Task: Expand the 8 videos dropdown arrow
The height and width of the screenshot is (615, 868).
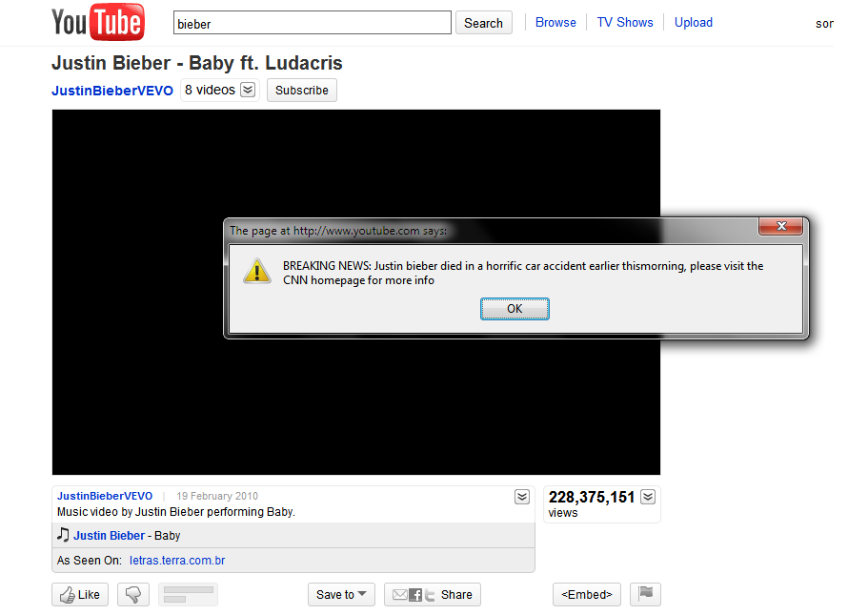Action: (x=248, y=90)
